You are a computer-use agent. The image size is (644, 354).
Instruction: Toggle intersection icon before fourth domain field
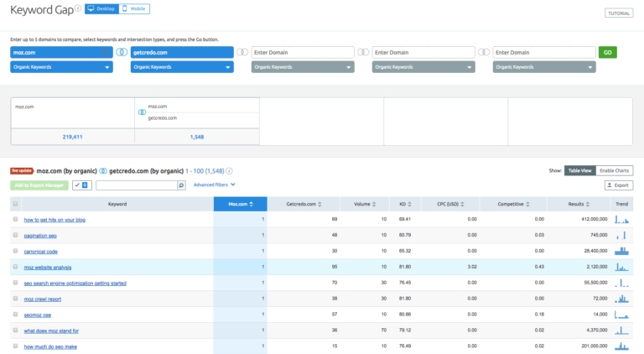click(363, 52)
